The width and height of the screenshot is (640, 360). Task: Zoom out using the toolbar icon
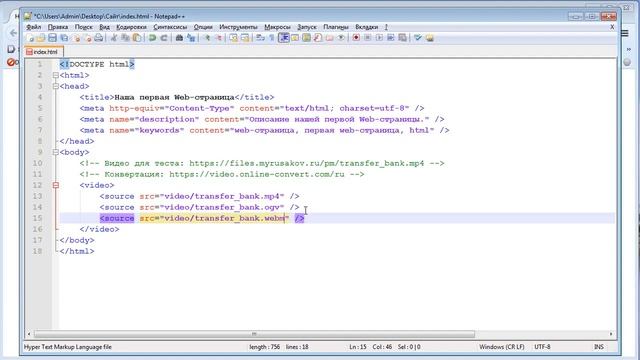pyautogui.click(x=218, y=38)
